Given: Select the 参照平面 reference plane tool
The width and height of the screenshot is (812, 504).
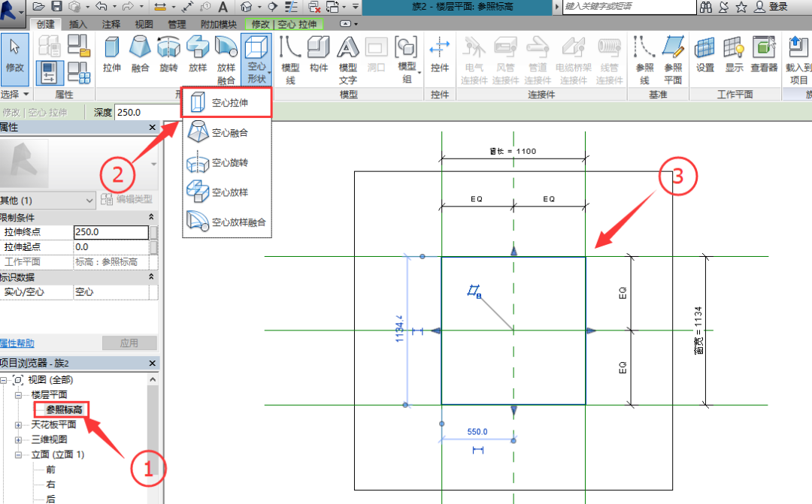Looking at the screenshot, I should click(673, 59).
